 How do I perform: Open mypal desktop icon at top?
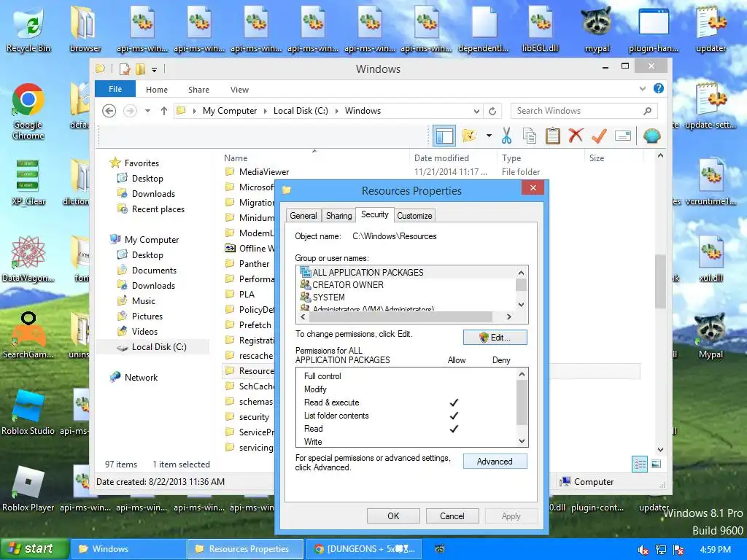tap(597, 28)
